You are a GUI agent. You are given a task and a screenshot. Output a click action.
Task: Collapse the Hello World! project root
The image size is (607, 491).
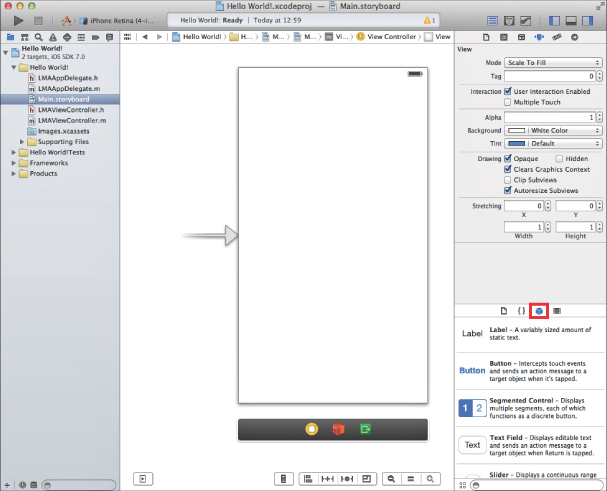5,52
